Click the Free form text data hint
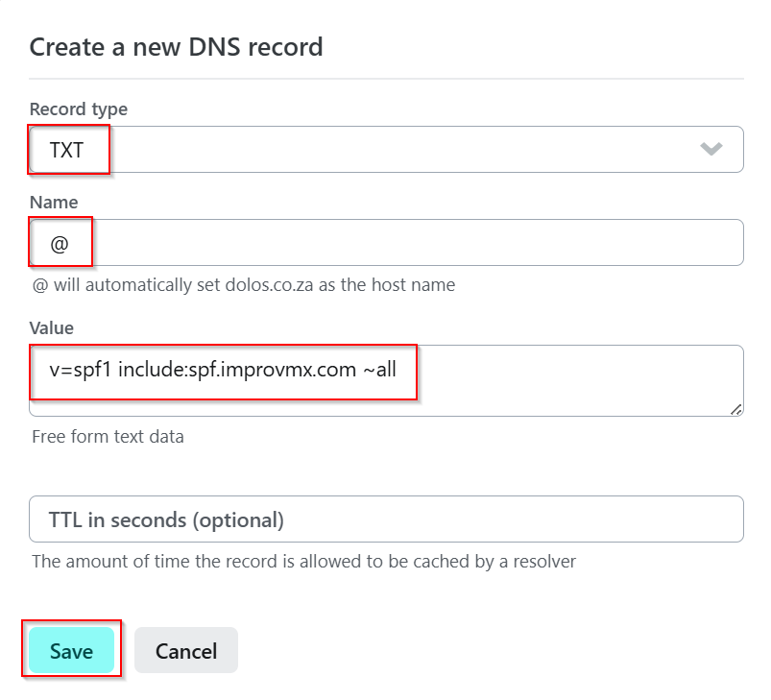 [x=108, y=437]
